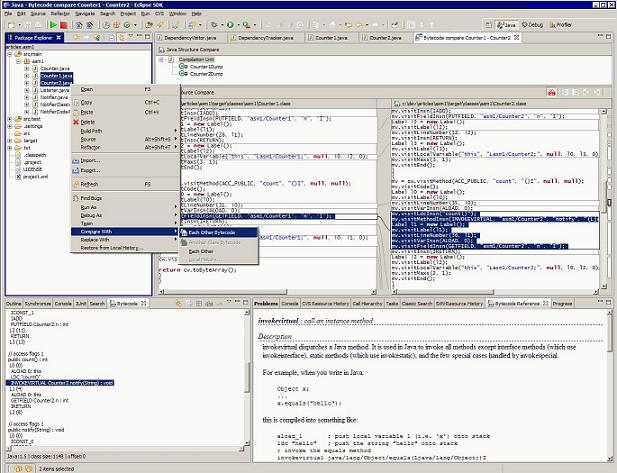Click the Open Type icon in the main toolbar
Viewport: 617px width, 473px height.
point(149,25)
